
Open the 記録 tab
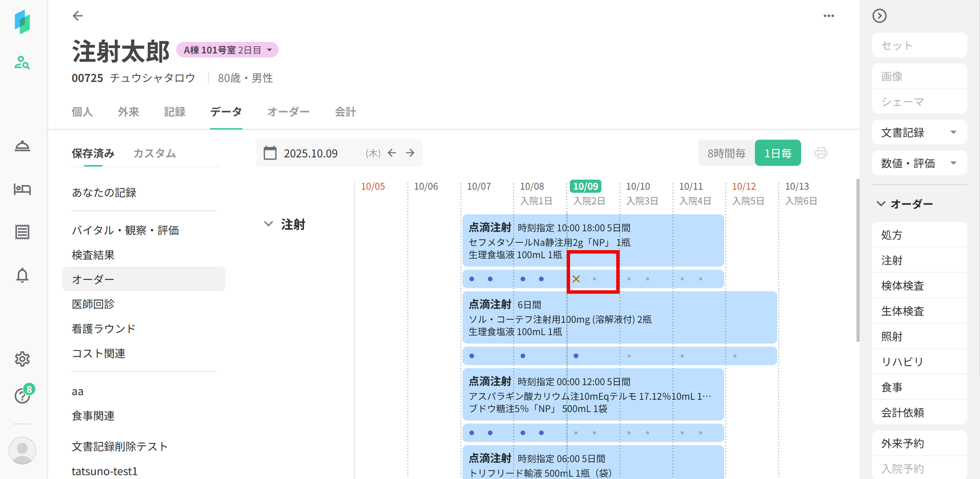175,112
